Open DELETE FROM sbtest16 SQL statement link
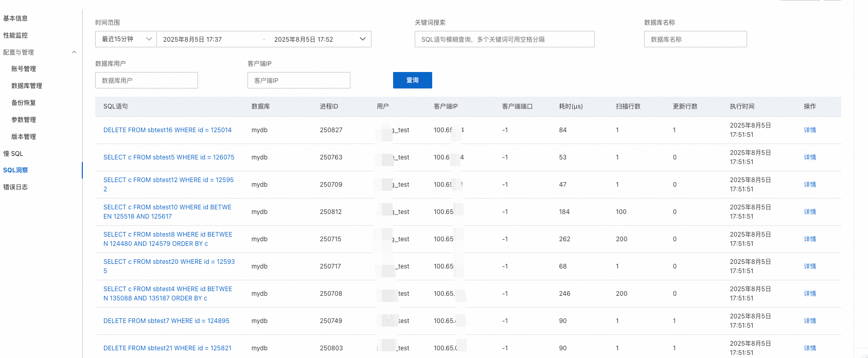The width and height of the screenshot is (868, 358). (x=168, y=130)
